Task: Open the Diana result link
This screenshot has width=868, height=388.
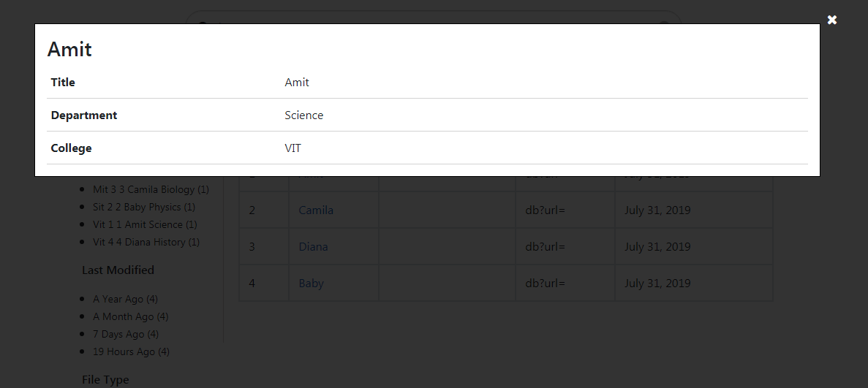Action: pyautogui.click(x=313, y=247)
